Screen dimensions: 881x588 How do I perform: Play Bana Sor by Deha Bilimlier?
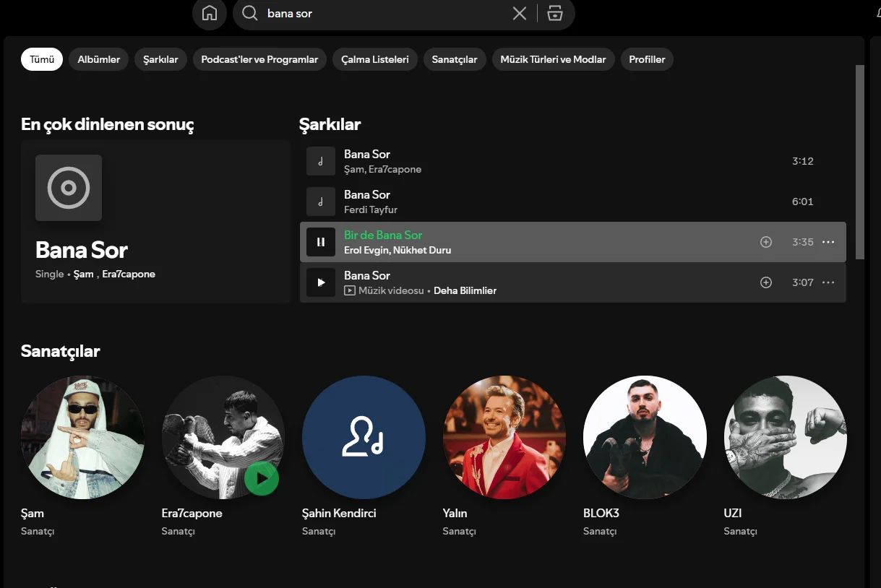(x=321, y=282)
